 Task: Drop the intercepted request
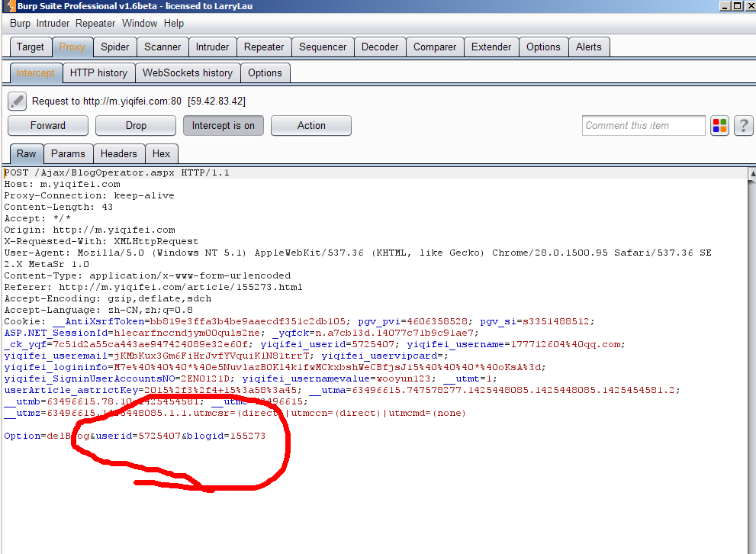[136, 125]
